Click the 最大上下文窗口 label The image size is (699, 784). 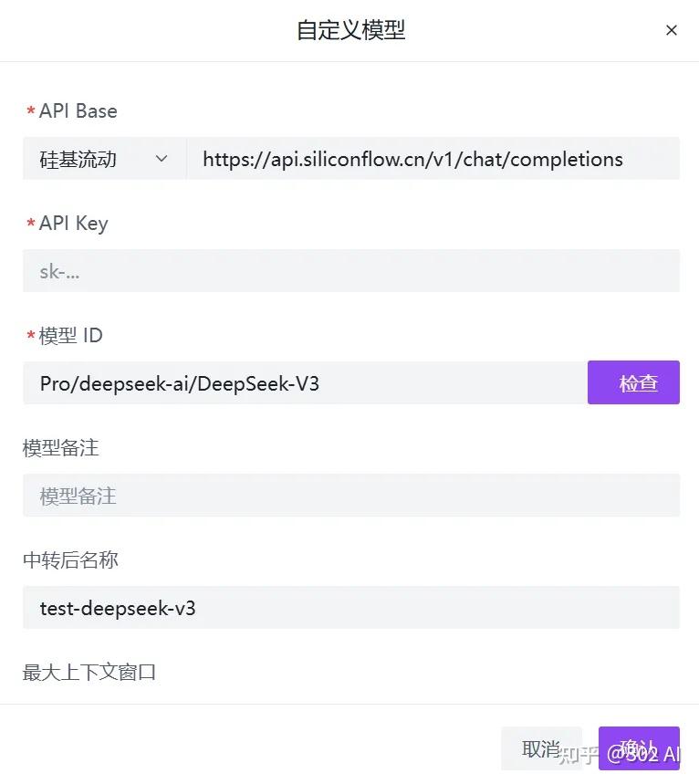click(x=89, y=672)
